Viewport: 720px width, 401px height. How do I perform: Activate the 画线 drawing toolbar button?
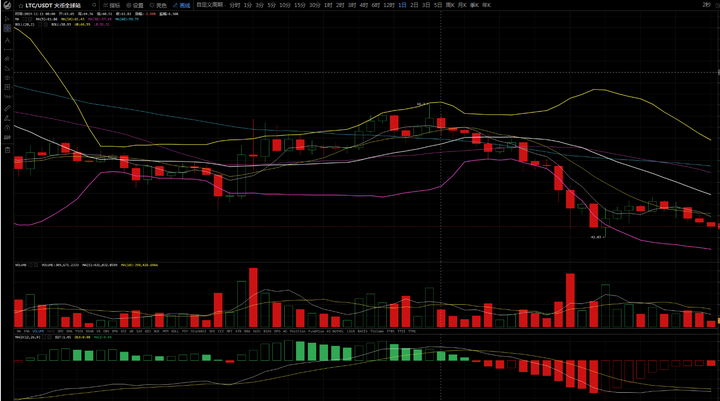click(182, 6)
